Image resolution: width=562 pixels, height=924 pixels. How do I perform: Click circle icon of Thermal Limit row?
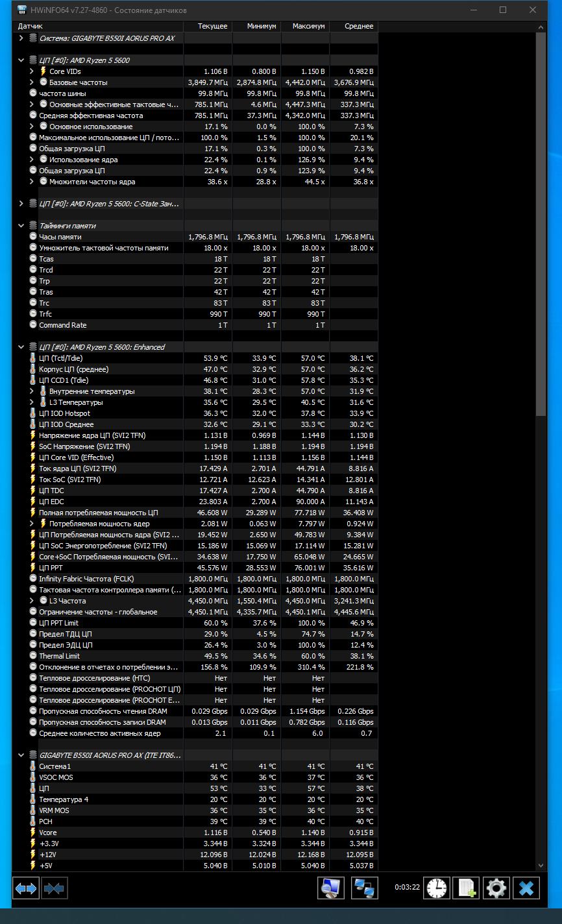click(x=33, y=656)
